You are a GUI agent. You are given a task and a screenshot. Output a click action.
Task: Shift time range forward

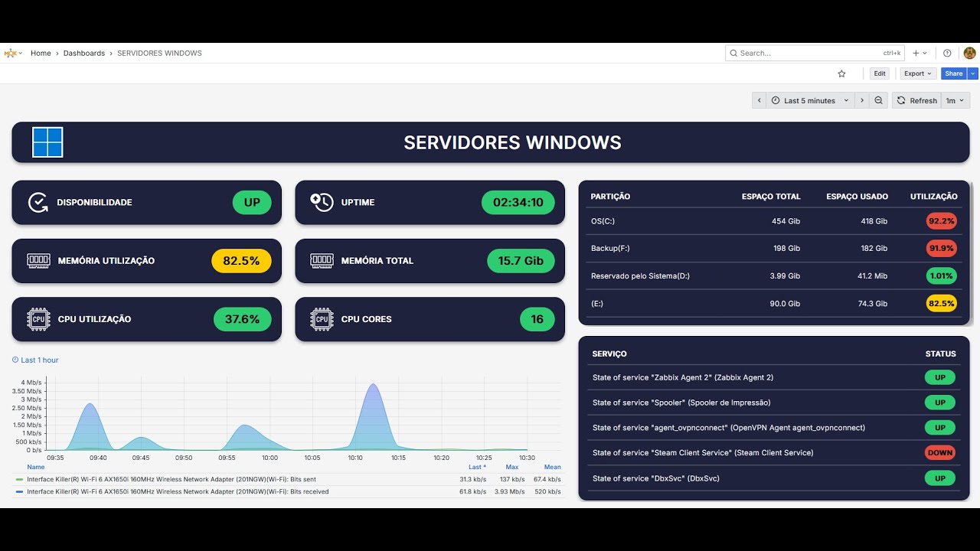862,100
